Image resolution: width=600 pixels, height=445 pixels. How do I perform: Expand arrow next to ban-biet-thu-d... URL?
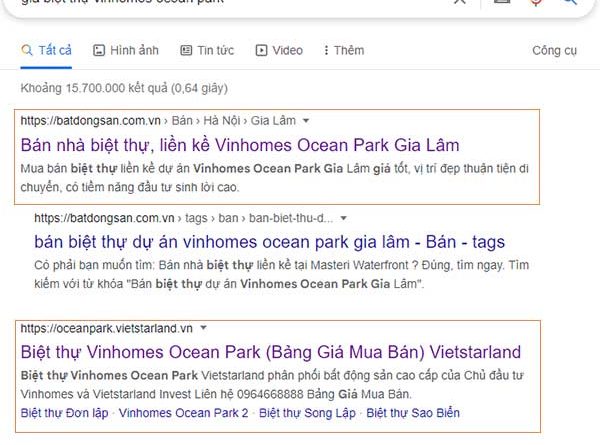pos(344,218)
